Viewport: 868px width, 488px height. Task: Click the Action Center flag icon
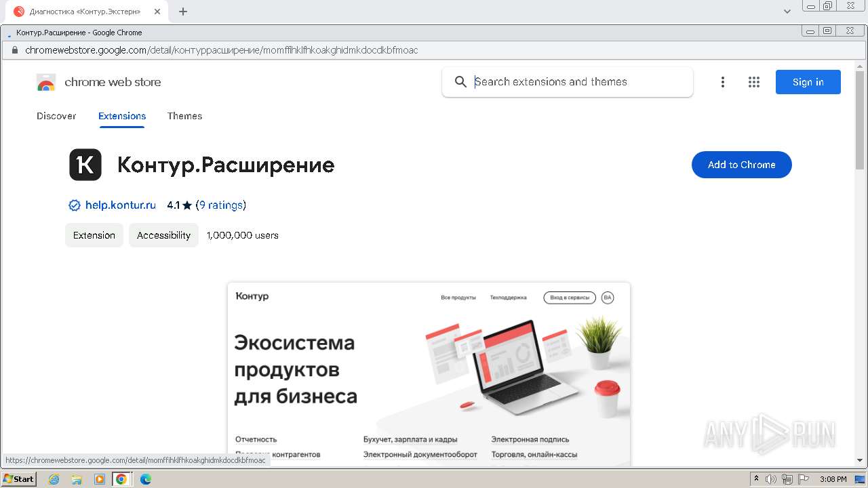[x=802, y=479]
